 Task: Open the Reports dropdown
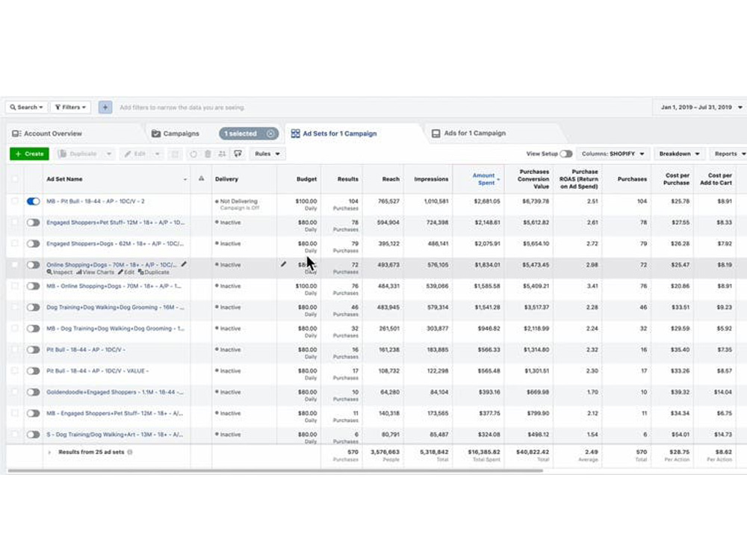728,154
